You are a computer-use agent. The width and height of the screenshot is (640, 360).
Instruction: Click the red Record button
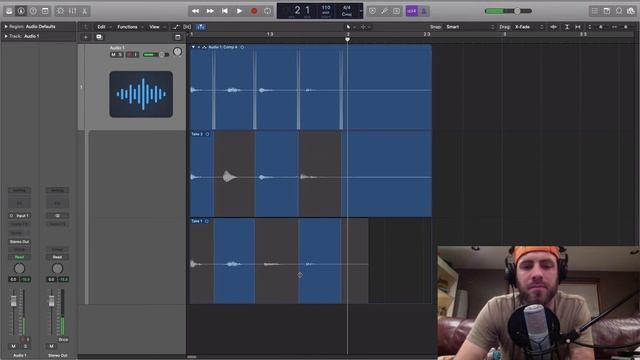tap(254, 11)
